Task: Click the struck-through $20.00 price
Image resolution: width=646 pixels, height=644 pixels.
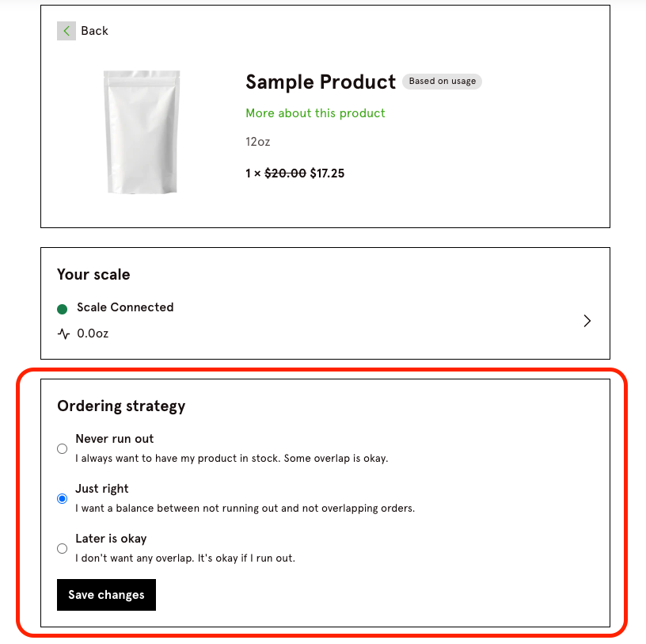Action: point(284,173)
